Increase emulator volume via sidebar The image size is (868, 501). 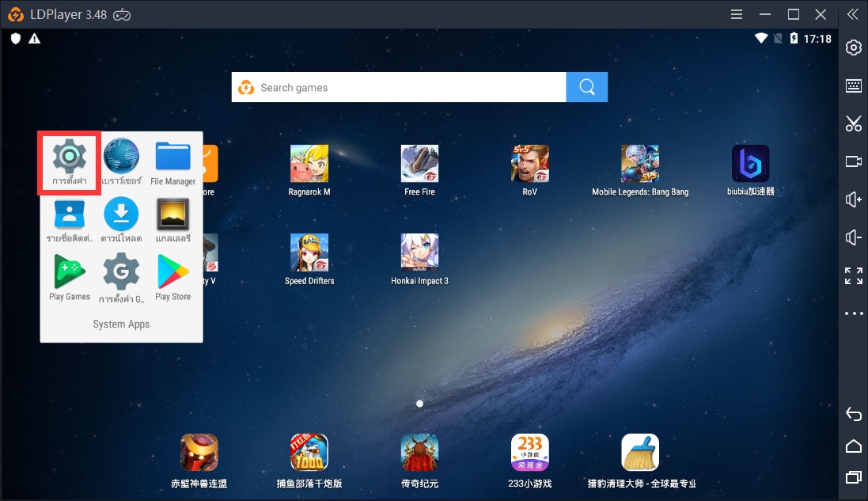(x=853, y=199)
